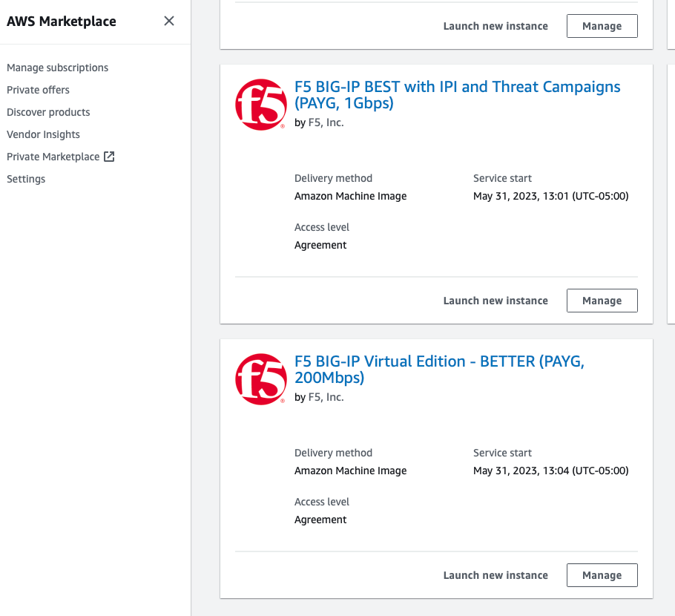
Task: Click the external link icon beside Private Marketplace
Action: click(109, 157)
